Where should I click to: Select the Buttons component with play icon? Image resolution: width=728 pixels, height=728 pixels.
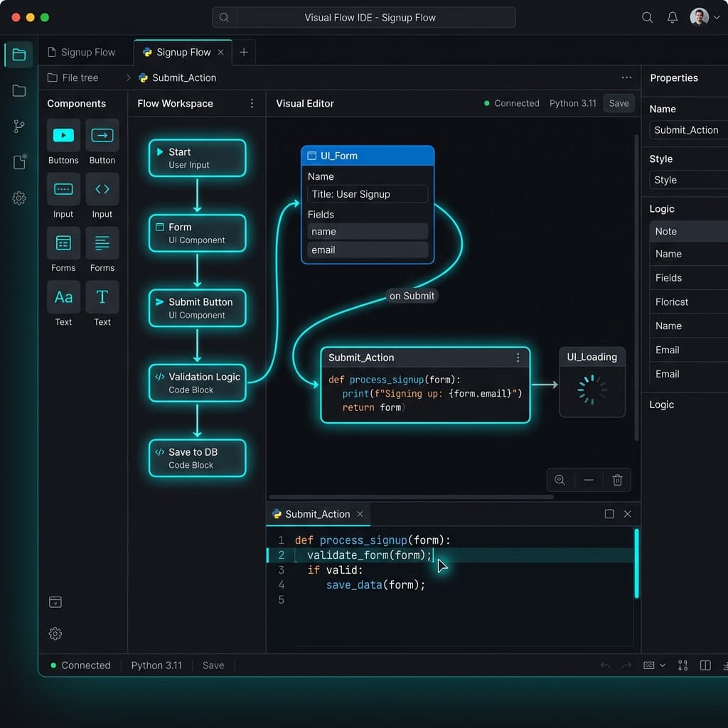(63, 135)
